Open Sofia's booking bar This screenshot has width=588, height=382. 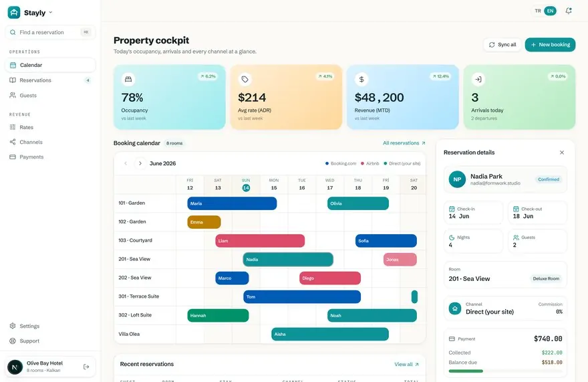tap(386, 241)
